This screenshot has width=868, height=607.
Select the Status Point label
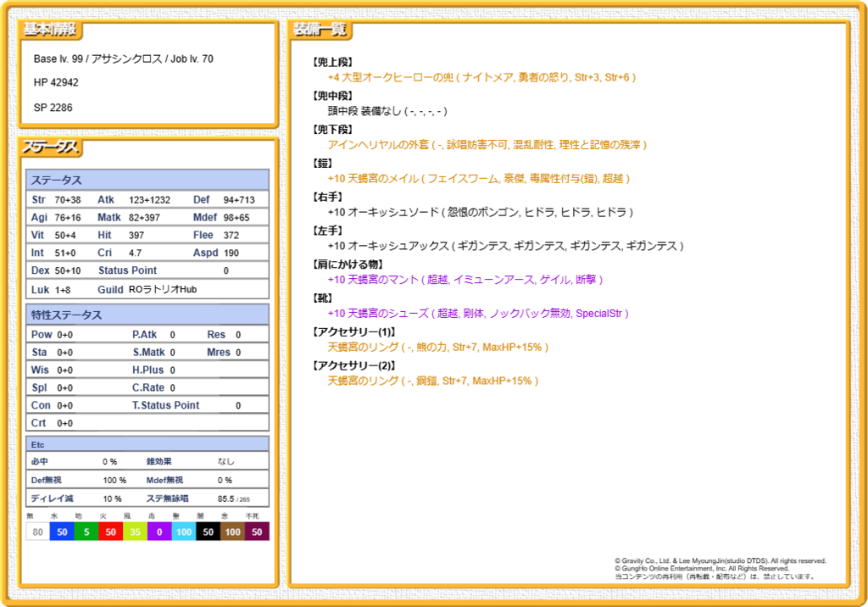click(127, 270)
